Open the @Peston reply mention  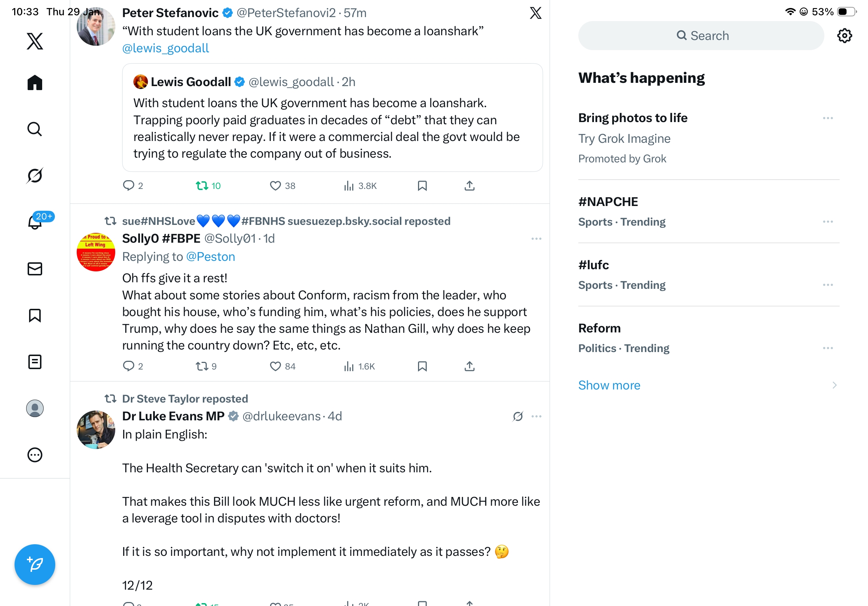click(210, 257)
